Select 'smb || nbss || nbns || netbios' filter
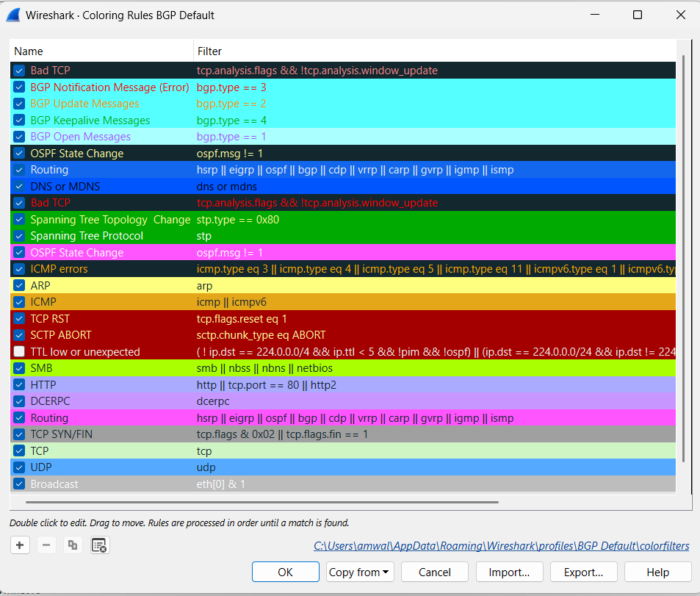 click(x=264, y=368)
